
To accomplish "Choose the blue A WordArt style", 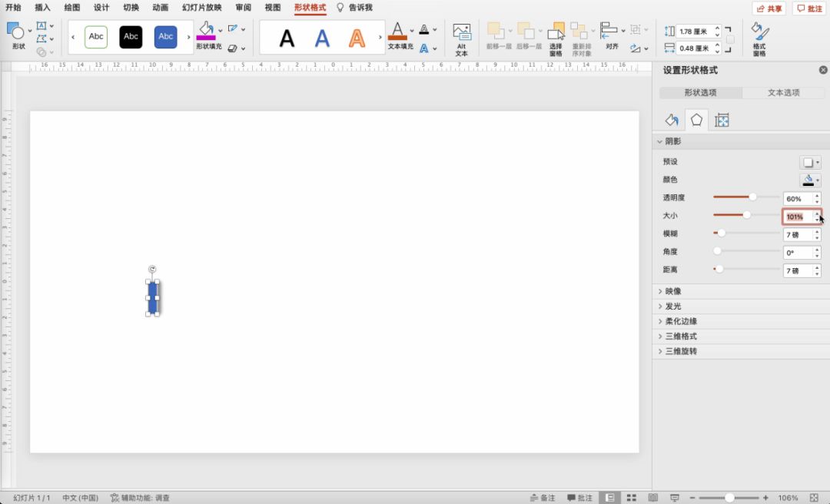I will [322, 38].
